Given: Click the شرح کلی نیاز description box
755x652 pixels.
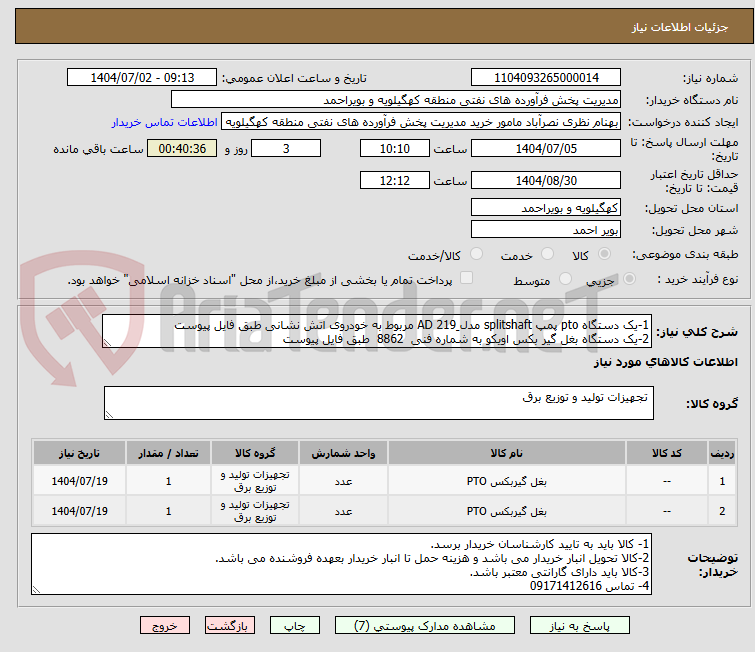Looking at the screenshot, I should pos(377,331).
